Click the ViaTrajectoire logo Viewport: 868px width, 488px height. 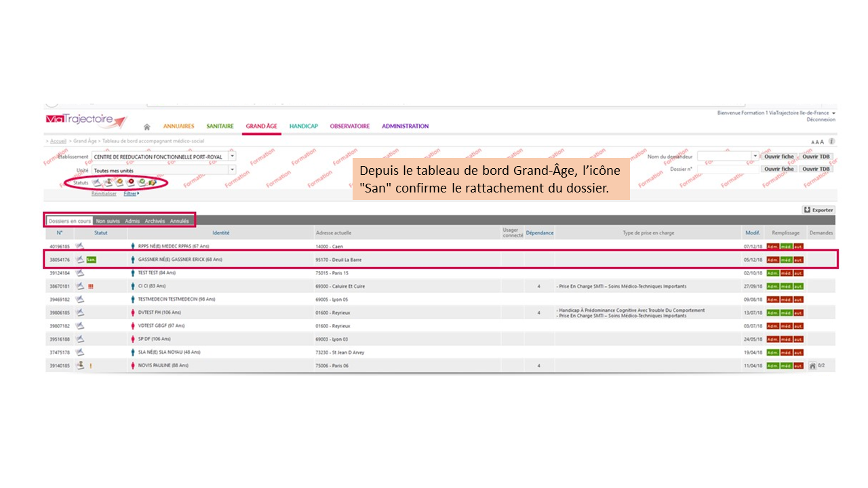coord(86,121)
